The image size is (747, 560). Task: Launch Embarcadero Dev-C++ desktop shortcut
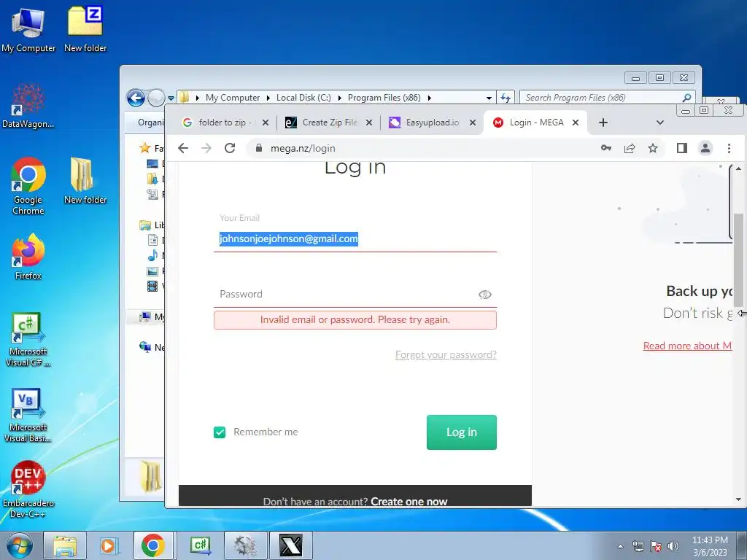click(x=28, y=489)
